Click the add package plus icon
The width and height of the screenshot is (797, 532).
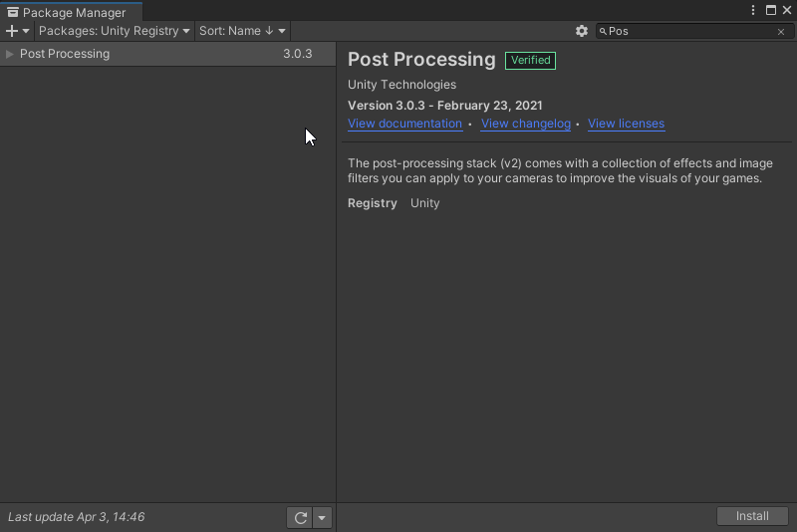click(12, 31)
